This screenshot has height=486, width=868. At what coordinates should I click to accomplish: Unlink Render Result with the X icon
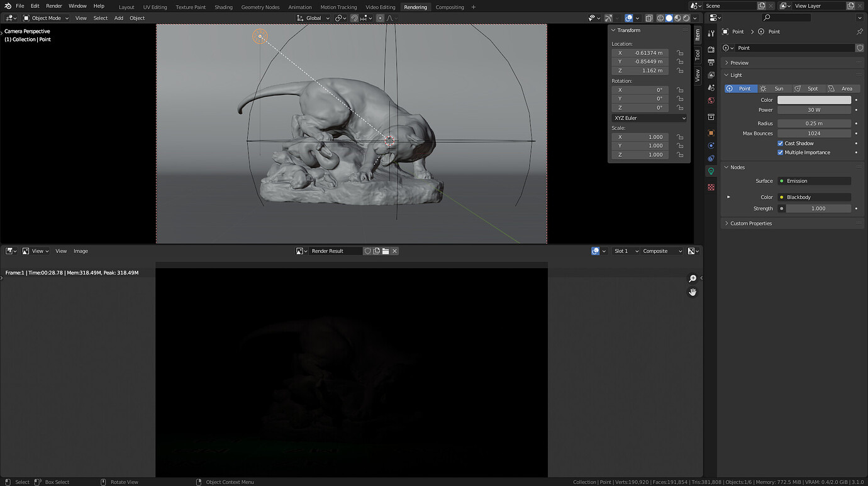point(394,251)
